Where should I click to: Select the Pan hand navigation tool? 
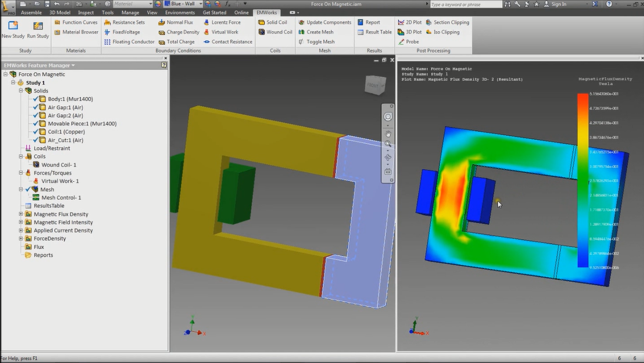388,134
